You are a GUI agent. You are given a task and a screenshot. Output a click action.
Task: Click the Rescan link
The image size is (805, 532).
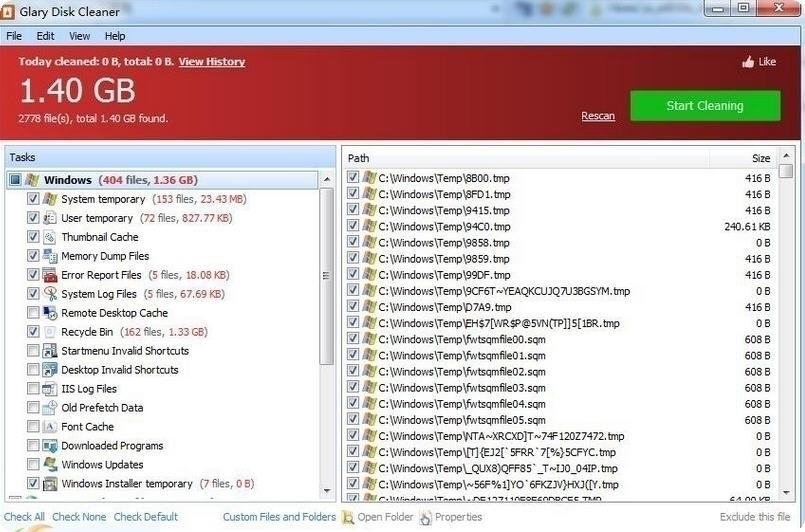click(x=598, y=116)
